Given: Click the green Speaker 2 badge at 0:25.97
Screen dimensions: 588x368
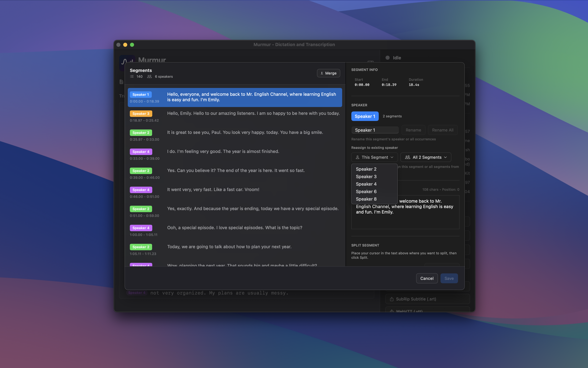Looking at the screenshot, I should [x=141, y=133].
